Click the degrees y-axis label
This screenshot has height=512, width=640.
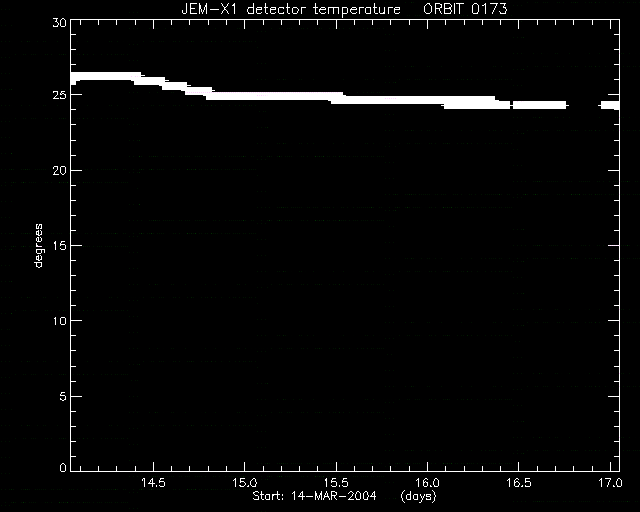click(38, 245)
